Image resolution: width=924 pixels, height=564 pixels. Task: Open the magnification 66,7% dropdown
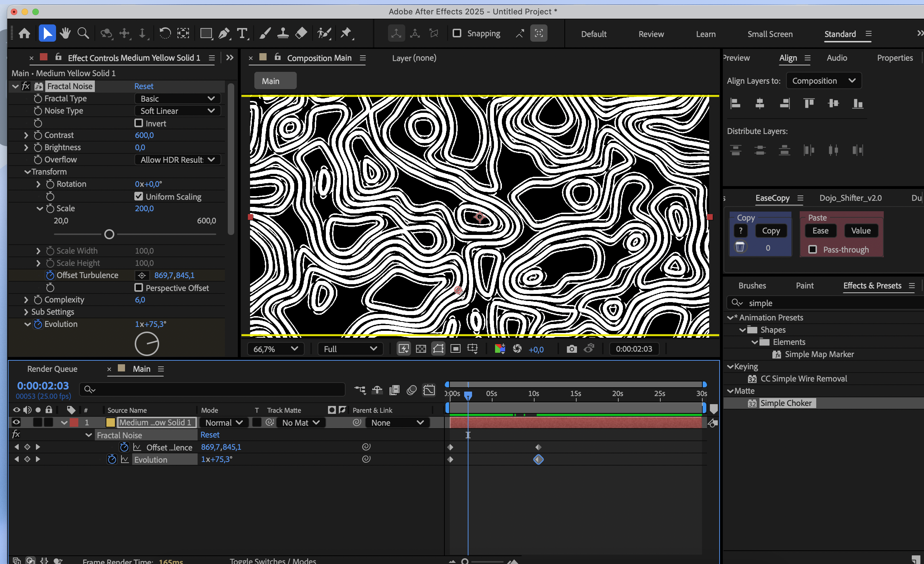(276, 349)
